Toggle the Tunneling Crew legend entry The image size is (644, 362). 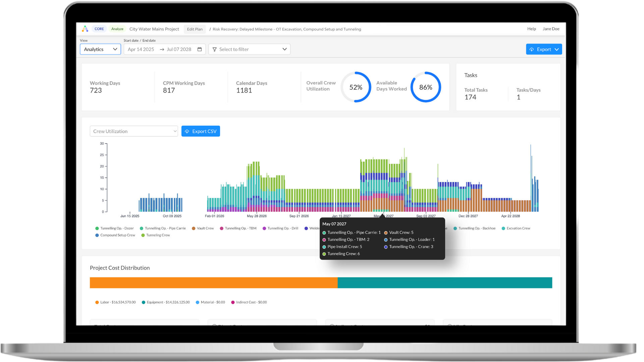156,235
